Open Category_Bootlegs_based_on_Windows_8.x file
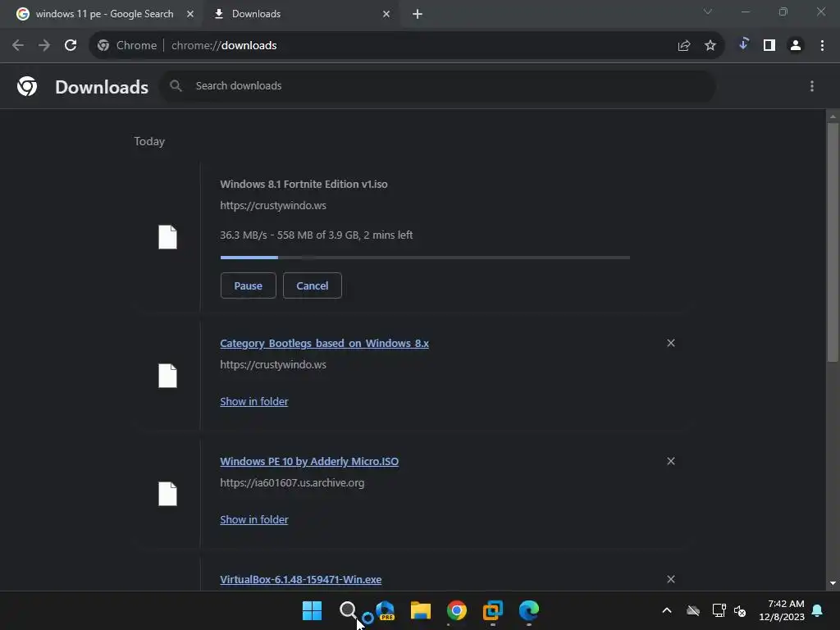840x630 pixels. [324, 344]
